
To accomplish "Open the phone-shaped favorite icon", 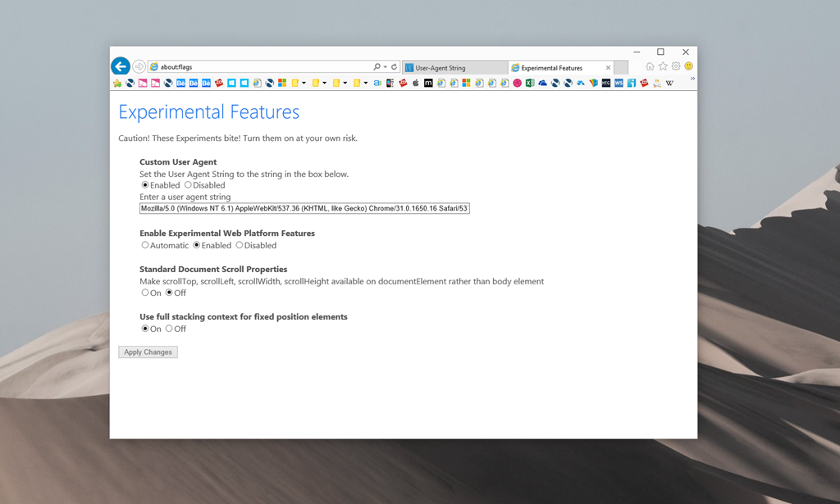I will pyautogui.click(x=390, y=83).
